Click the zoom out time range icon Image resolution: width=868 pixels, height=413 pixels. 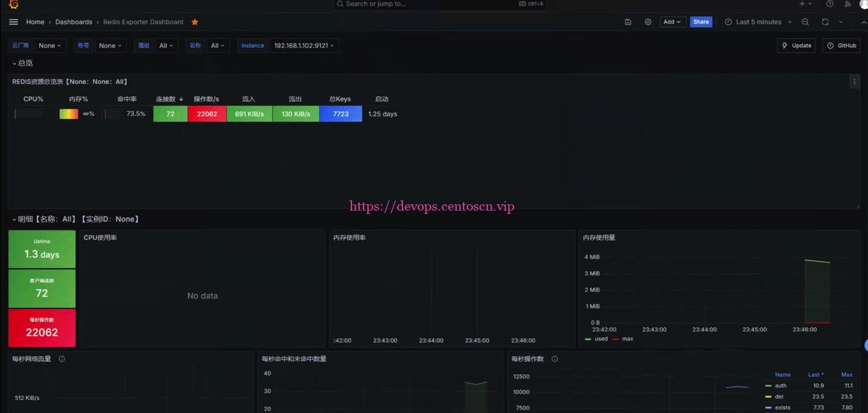[805, 21]
